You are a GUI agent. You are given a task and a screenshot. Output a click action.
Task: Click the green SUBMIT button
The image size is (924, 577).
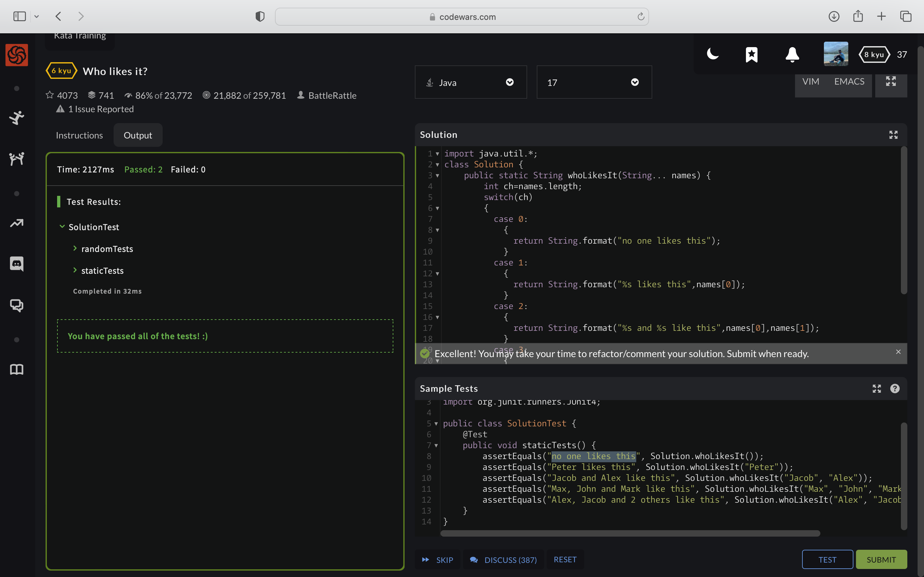[x=881, y=559]
